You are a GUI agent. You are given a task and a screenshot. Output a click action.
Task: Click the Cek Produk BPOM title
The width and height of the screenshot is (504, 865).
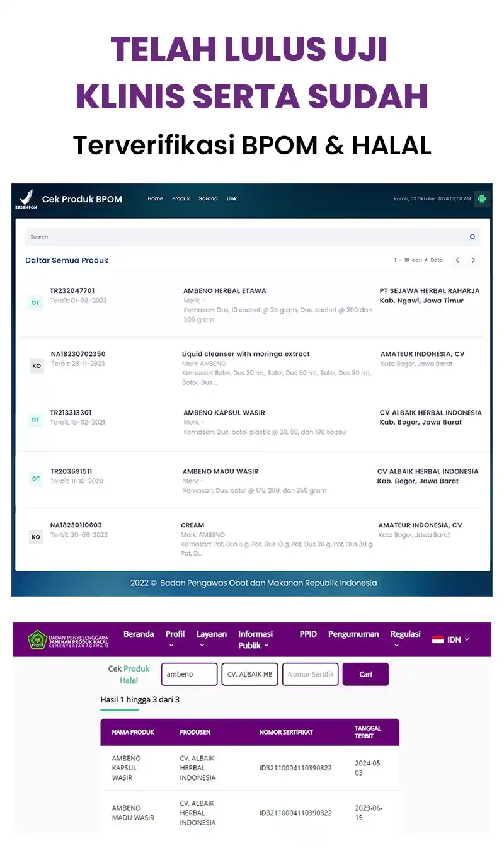tap(82, 199)
